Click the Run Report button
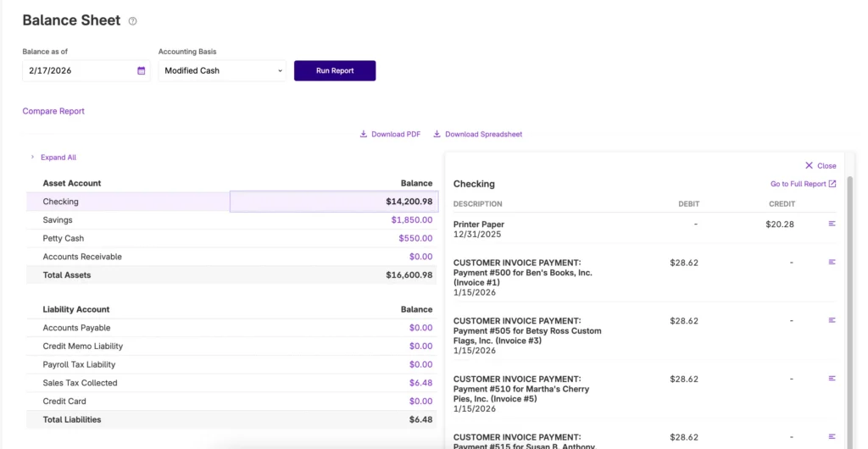This screenshot has height=449, width=868. pyautogui.click(x=335, y=71)
